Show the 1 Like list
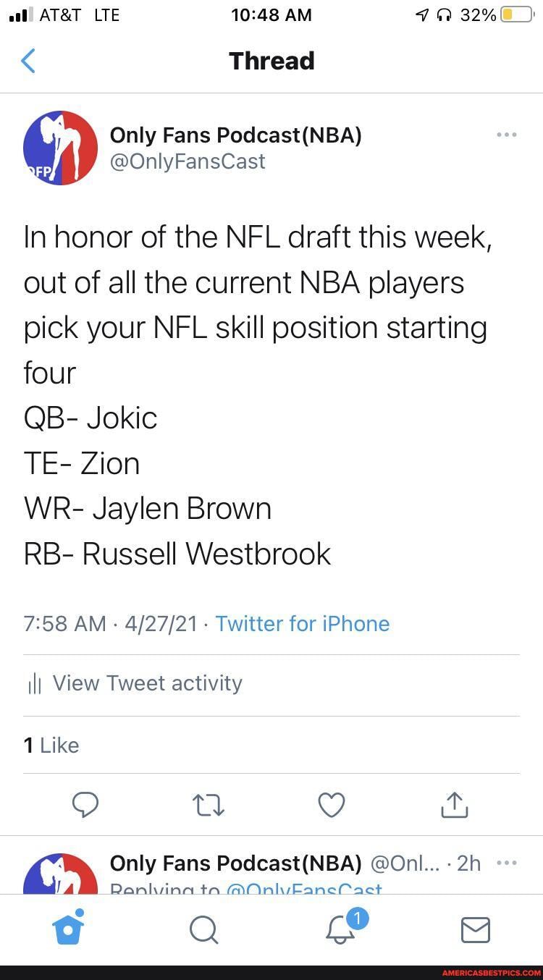Image resolution: width=543 pixels, height=980 pixels. tap(51, 745)
